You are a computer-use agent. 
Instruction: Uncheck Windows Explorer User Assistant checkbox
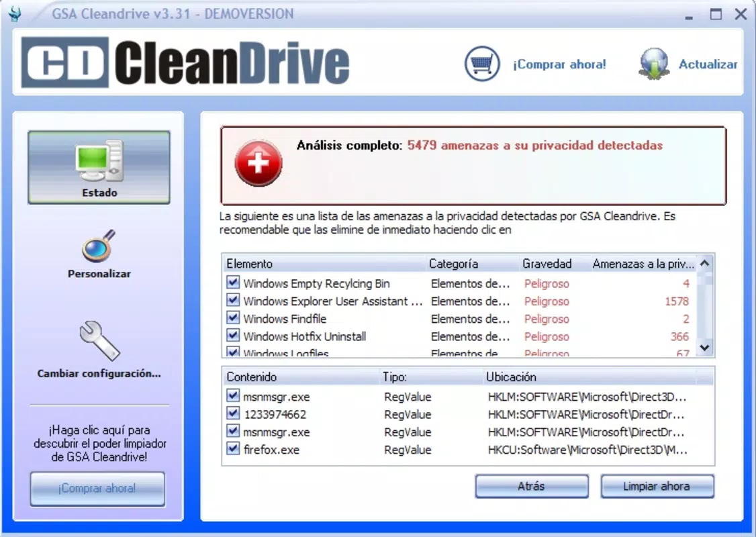pos(233,300)
